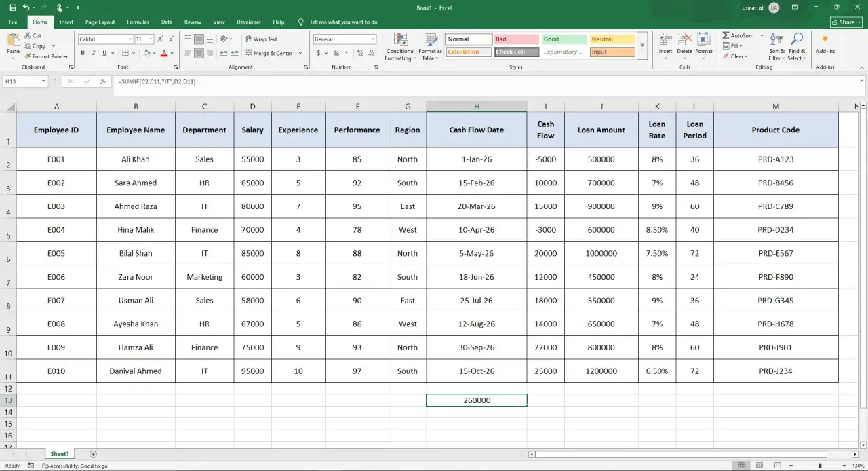Open the Insert Function fx dialog

click(103, 81)
